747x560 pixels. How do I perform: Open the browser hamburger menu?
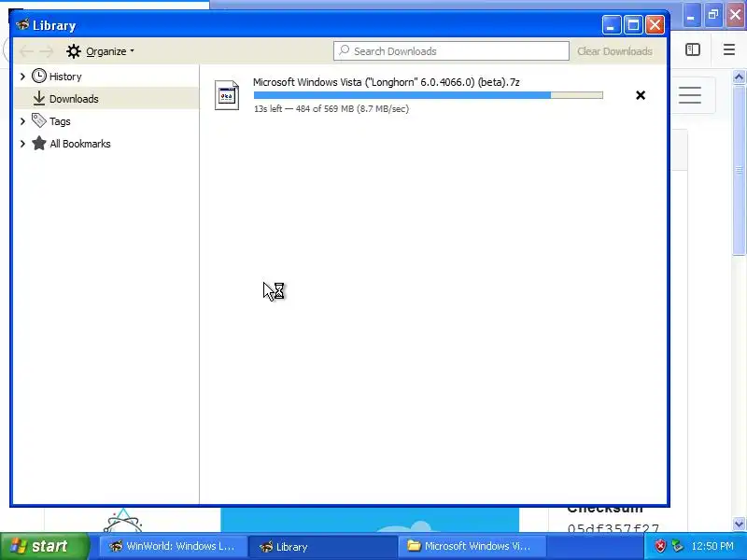click(x=729, y=49)
